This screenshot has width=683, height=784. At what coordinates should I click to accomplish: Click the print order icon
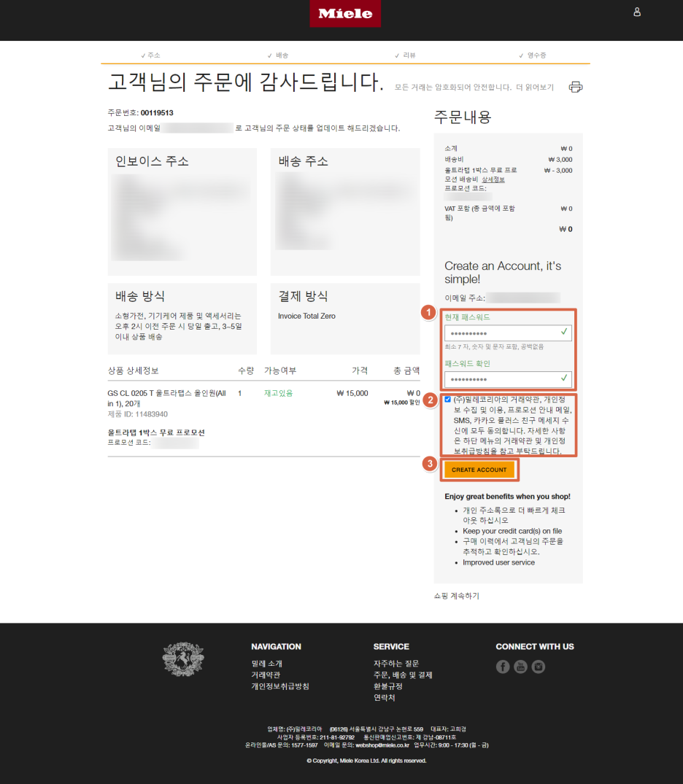pos(576,87)
